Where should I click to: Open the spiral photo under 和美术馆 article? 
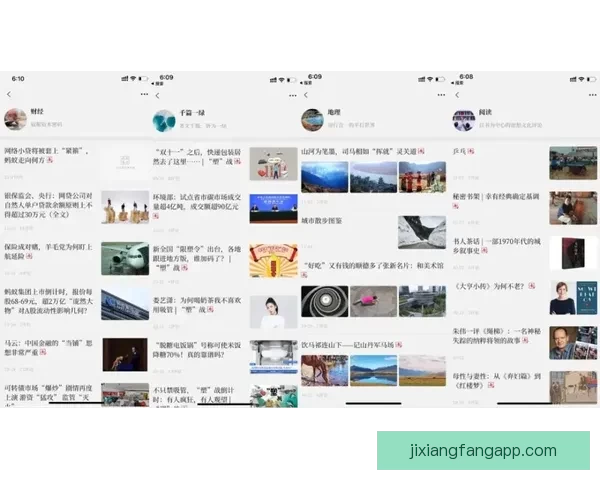324,301
